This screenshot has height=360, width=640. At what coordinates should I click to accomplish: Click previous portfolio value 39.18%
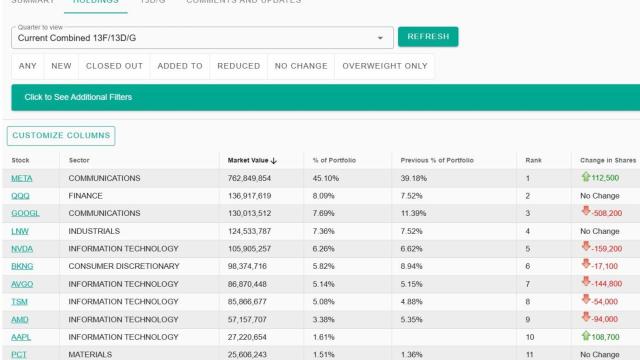pyautogui.click(x=413, y=178)
